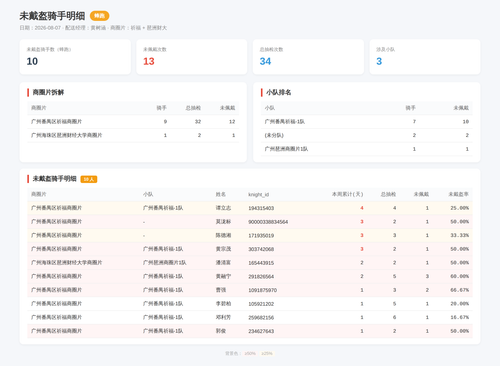Click the 20.00% rate cell

[460, 304]
